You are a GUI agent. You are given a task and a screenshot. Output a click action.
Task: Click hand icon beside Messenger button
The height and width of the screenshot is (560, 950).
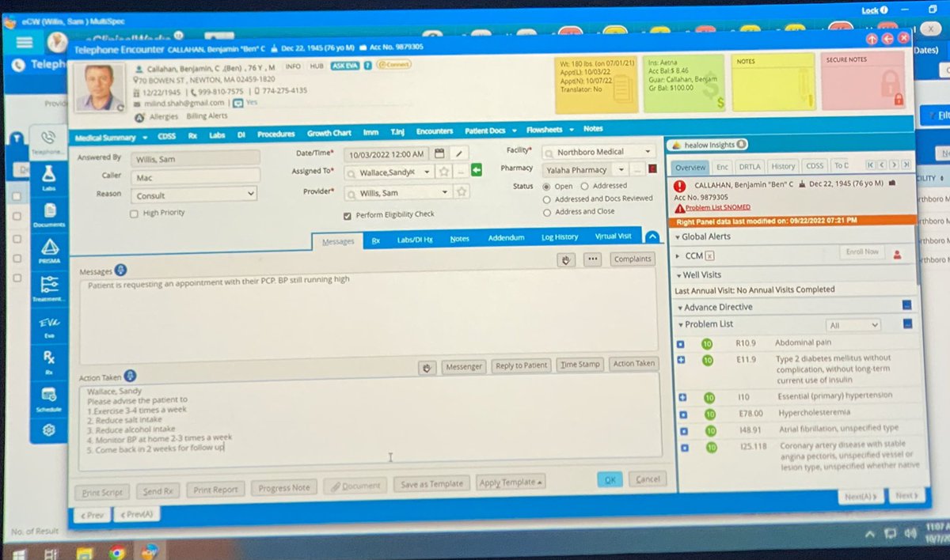click(427, 367)
